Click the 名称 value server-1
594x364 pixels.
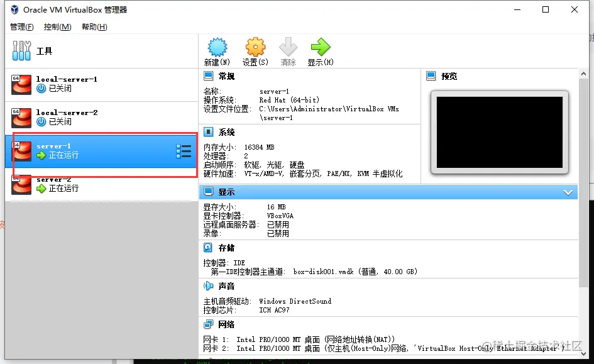[274, 91]
